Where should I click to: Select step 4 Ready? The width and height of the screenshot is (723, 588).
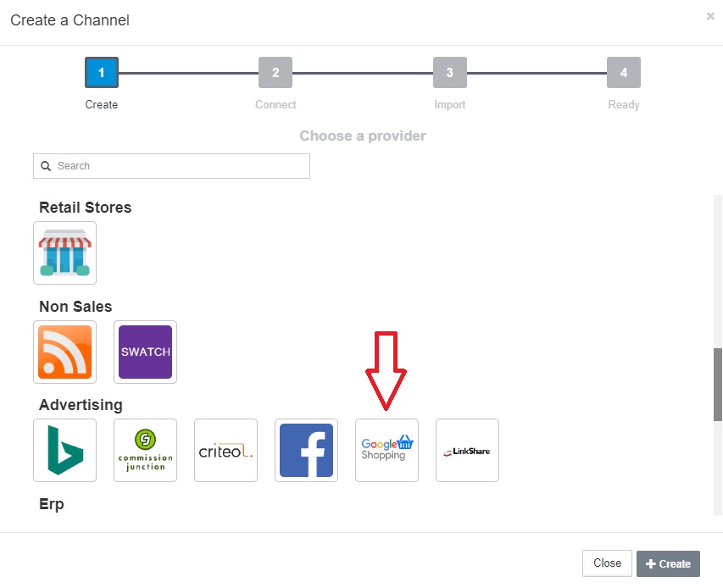tap(623, 73)
